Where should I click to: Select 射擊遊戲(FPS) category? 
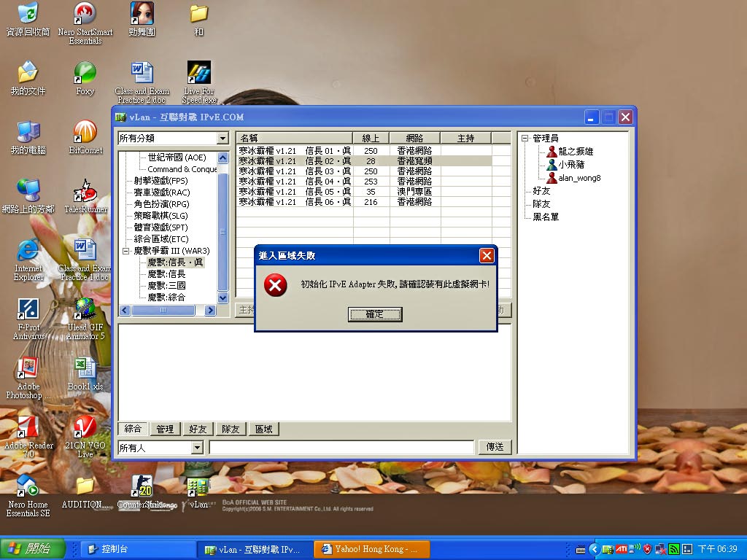(161, 181)
